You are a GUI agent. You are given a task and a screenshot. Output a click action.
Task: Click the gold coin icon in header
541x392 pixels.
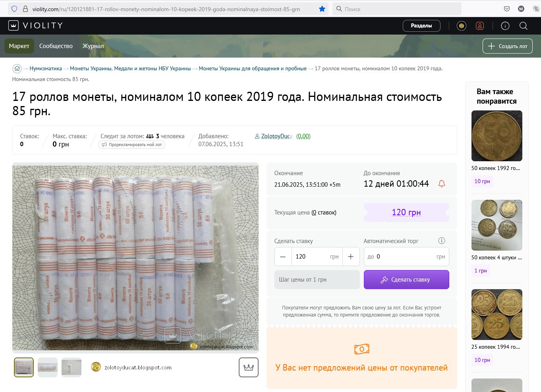click(x=462, y=26)
